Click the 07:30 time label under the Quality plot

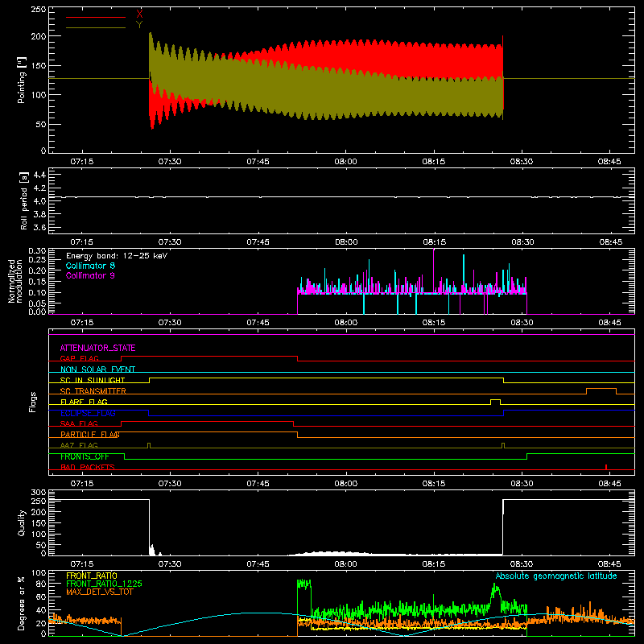(170, 564)
